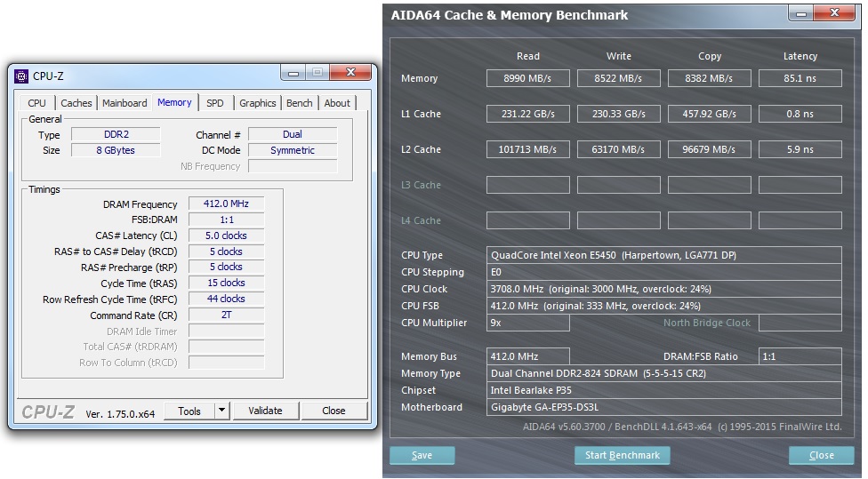Click the Symmetric DC Mode value

coord(293,150)
